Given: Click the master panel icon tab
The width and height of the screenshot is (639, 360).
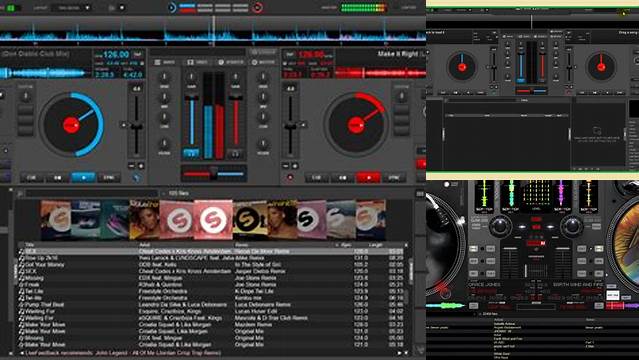Looking at the screenshot, I should point(263,62).
